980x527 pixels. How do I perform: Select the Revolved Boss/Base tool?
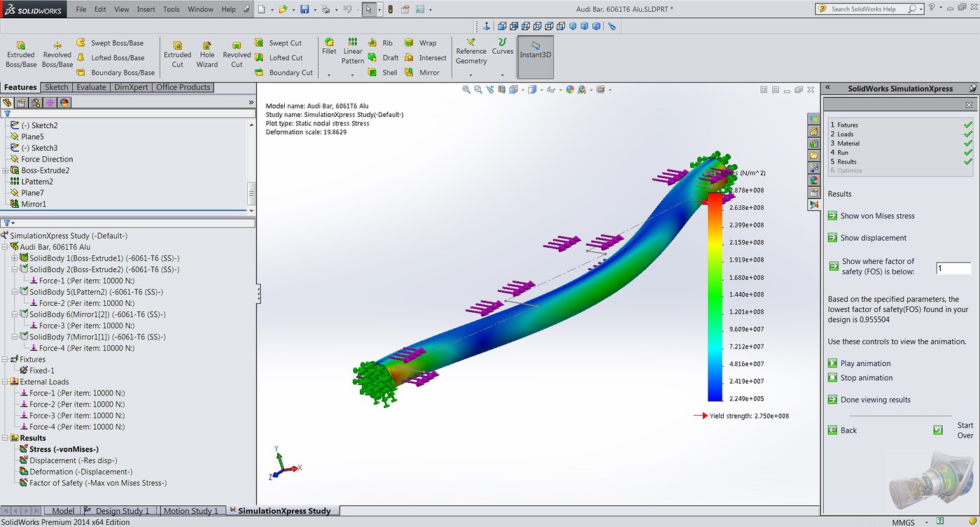(57, 54)
